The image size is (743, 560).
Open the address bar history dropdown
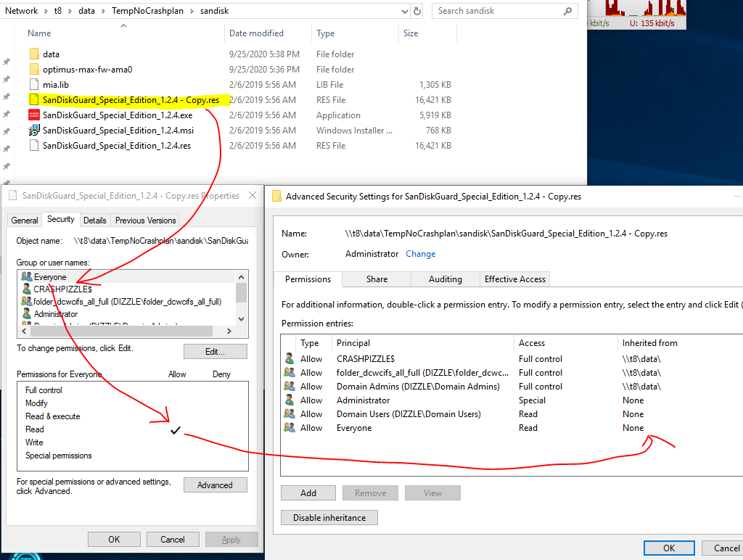point(404,11)
